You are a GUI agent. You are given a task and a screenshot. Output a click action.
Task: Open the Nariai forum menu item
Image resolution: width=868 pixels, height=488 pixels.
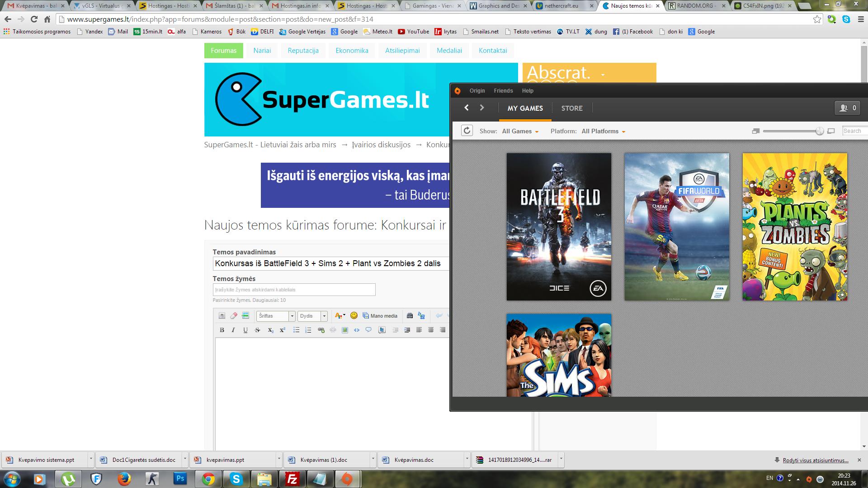tap(262, 51)
